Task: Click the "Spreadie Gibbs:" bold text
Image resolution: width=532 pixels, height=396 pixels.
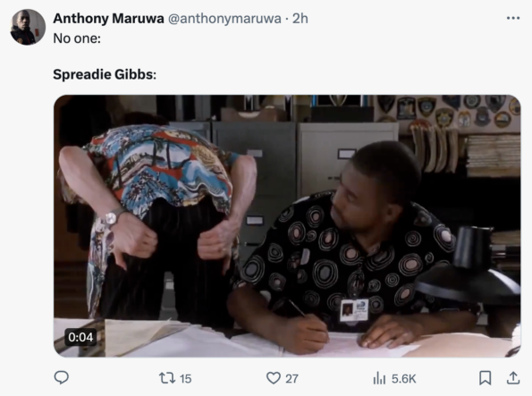Action: click(105, 74)
